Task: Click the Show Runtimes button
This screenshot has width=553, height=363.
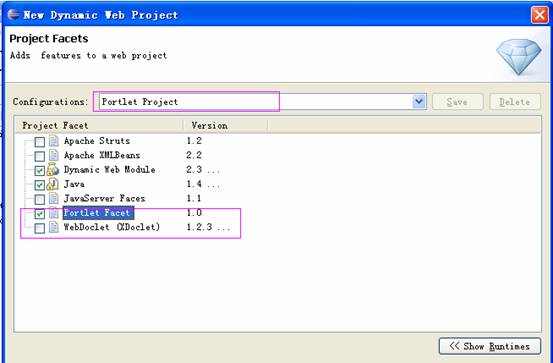Action: click(490, 346)
